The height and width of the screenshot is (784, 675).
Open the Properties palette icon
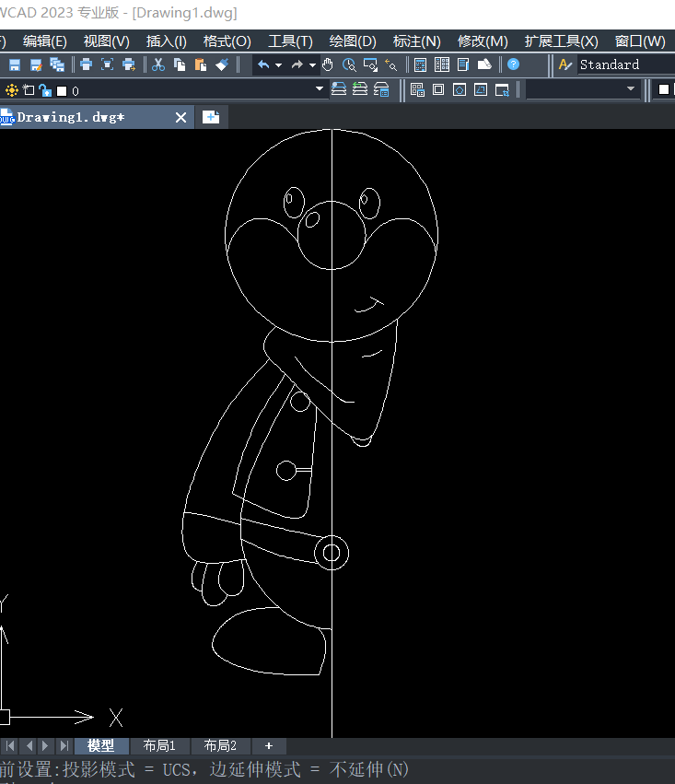(421, 64)
